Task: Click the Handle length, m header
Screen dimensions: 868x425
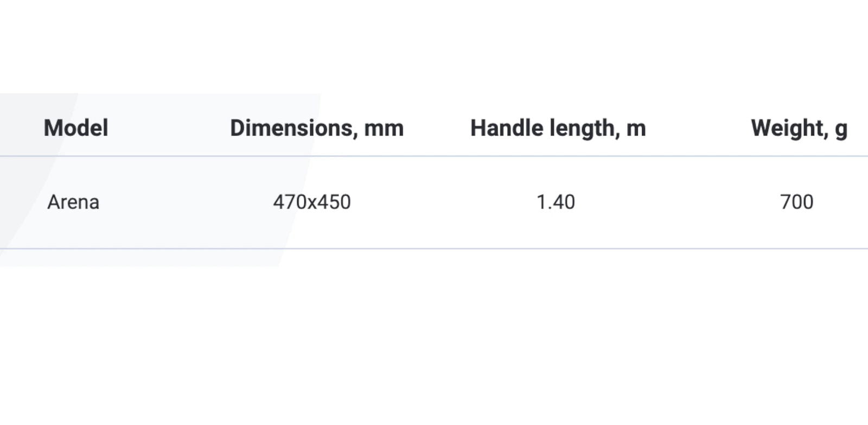Action: coord(558,129)
